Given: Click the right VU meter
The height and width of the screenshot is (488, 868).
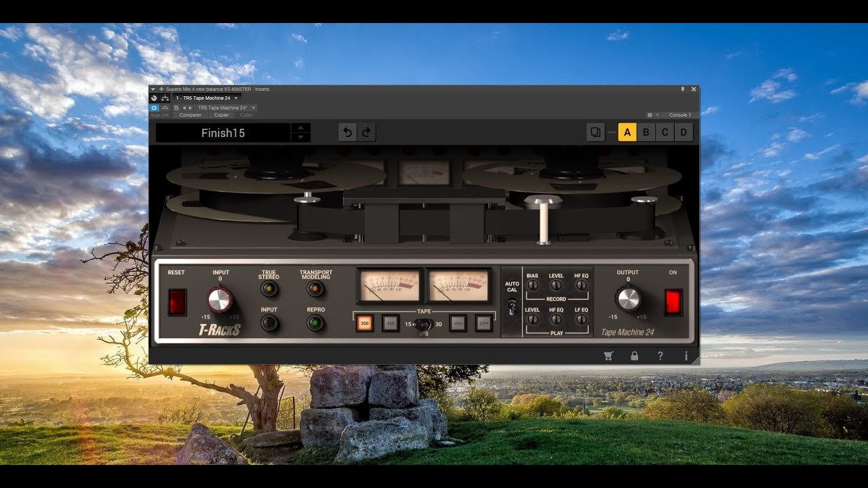Looking at the screenshot, I should tap(458, 285).
